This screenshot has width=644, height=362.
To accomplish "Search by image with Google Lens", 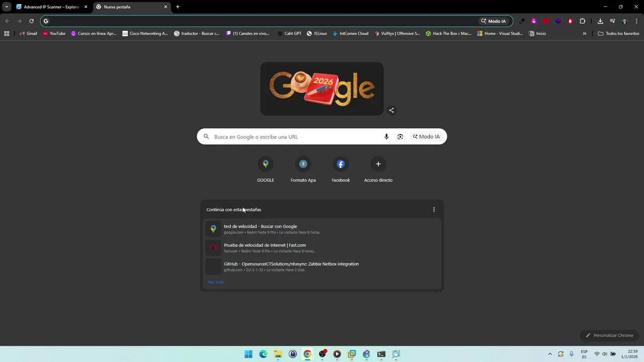I will [400, 137].
